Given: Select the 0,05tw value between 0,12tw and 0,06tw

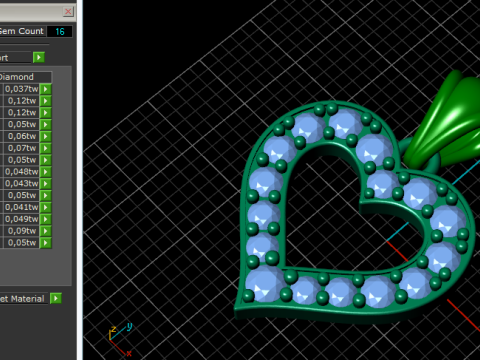Looking at the screenshot, I should click(21, 124).
